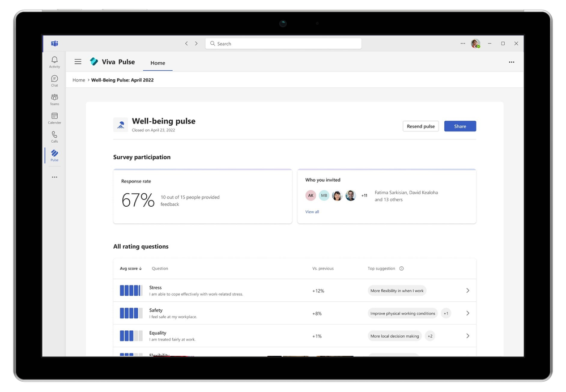Image resolution: width=566 pixels, height=392 pixels.
Task: Click the Resend pulse button
Action: (420, 126)
